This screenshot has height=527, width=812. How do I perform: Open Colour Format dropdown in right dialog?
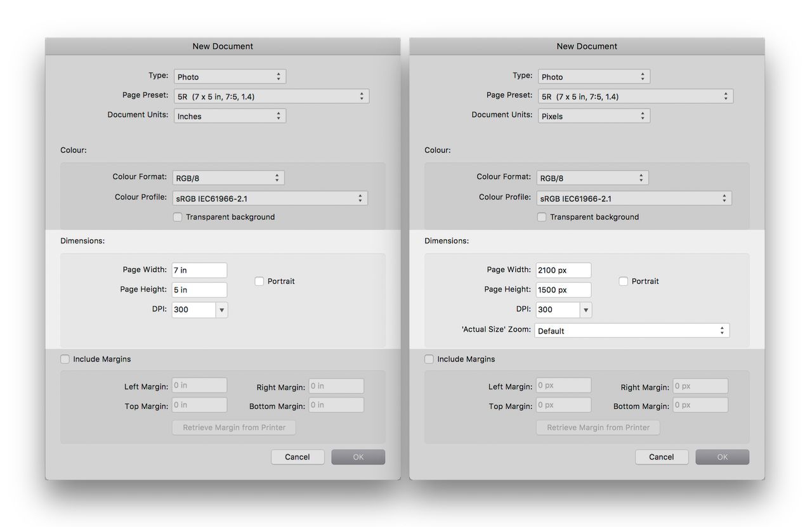pyautogui.click(x=593, y=178)
